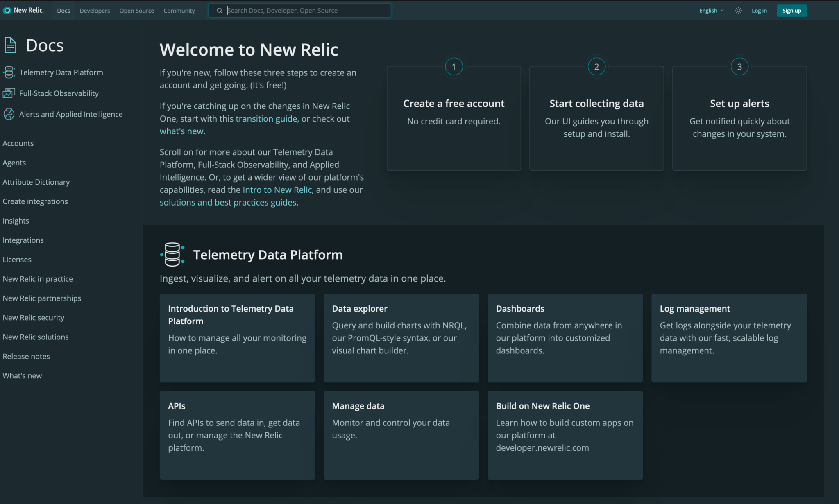This screenshot has width=839, height=504.
Task: Select Release notes in the sidebar
Action: coord(26,356)
